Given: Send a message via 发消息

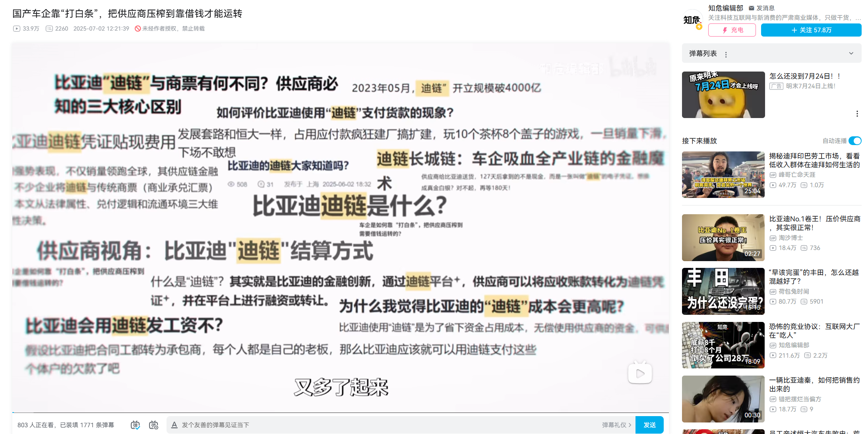Looking at the screenshot, I should click(761, 8).
